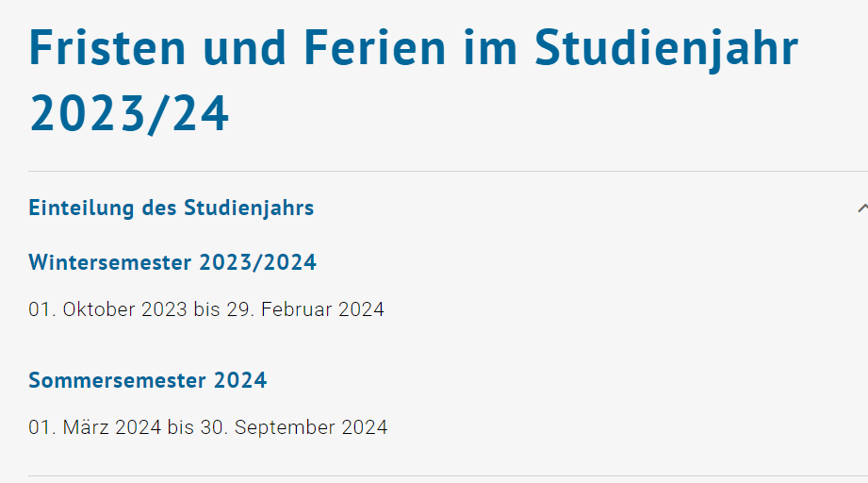Click the word "im" in the page title
This screenshot has height=483, width=868.
[x=490, y=47]
